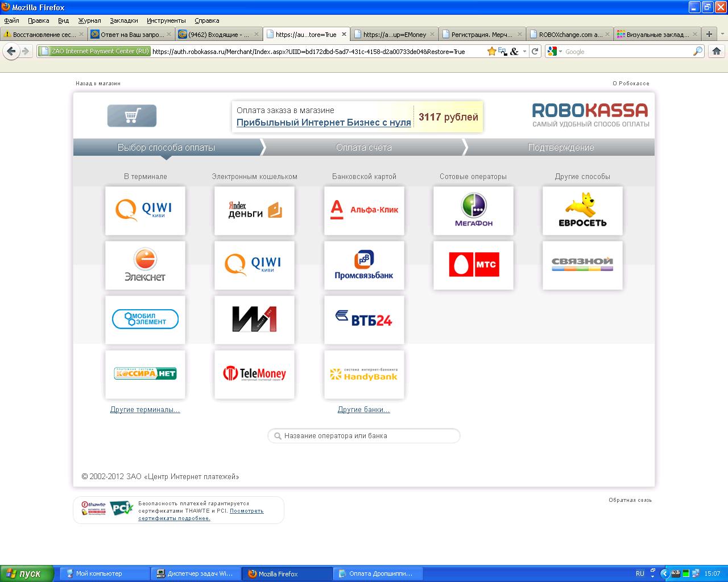Viewport: 728px width, 582px height.
Task: Open Прибыльный Интернет Бизнес с нуля link
Action: tap(324, 122)
